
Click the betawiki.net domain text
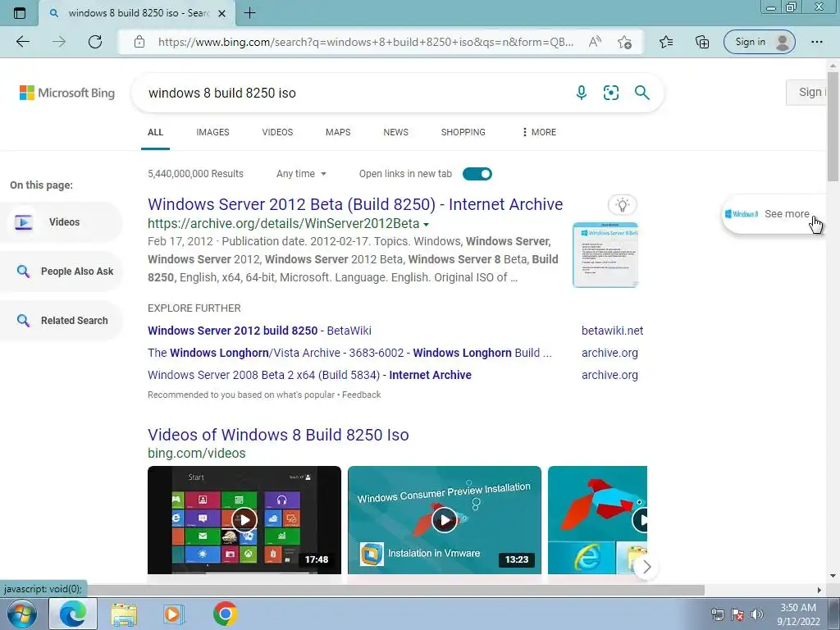(x=612, y=331)
